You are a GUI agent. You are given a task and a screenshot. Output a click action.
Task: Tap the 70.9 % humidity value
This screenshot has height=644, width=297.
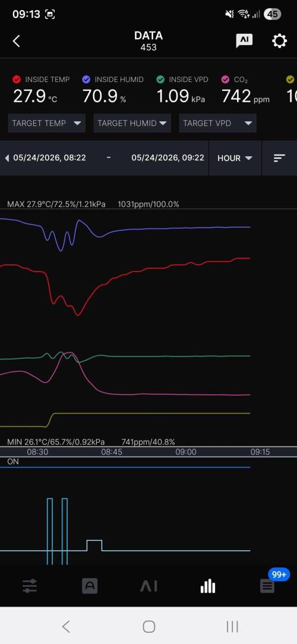pos(105,96)
